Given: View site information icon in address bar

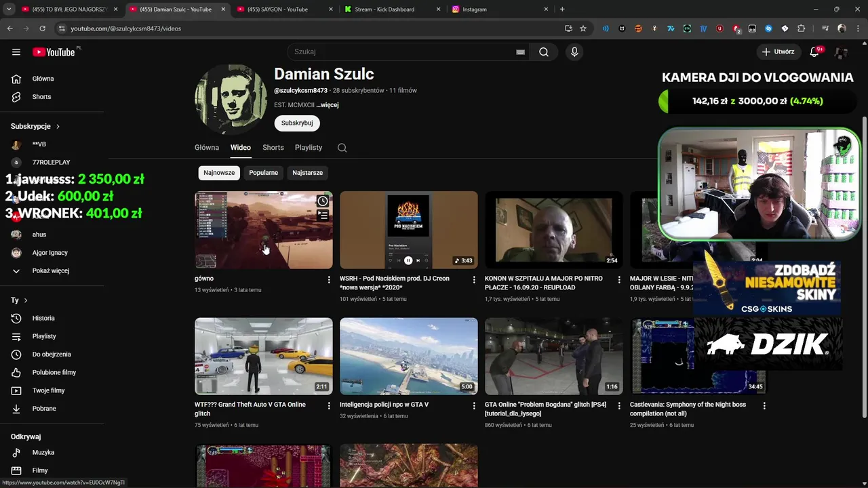Looking at the screenshot, I should click(x=62, y=28).
